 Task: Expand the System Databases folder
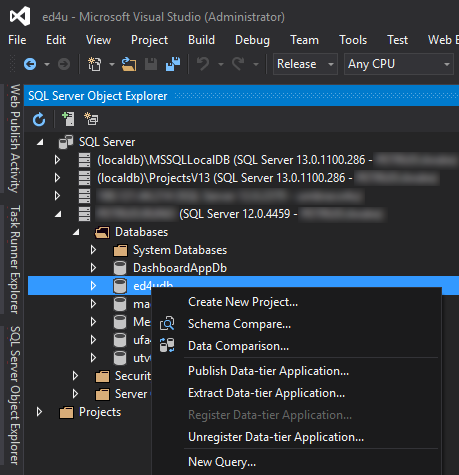click(x=93, y=250)
